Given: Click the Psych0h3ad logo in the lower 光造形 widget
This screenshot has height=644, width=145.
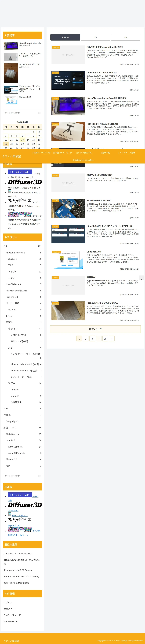Looking at the screenshot, I should 20,520.
